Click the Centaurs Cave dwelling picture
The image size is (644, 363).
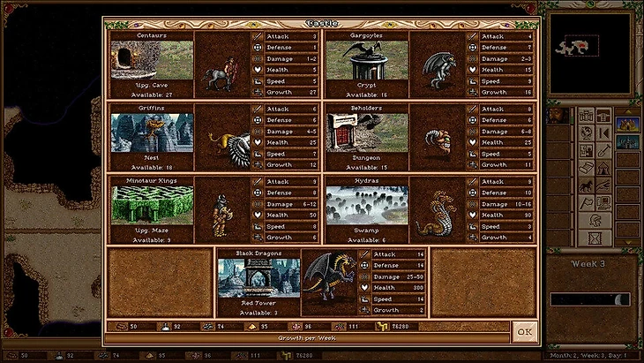click(152, 60)
